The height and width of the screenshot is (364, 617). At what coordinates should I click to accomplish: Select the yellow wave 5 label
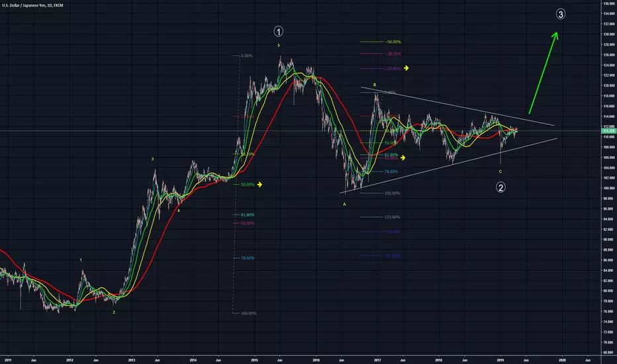[x=279, y=46]
